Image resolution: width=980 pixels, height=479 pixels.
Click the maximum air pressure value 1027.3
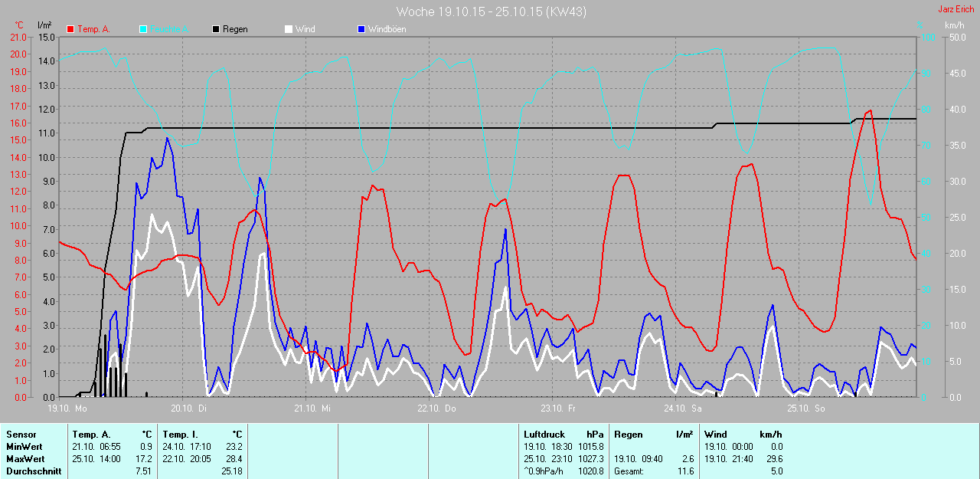590,459
